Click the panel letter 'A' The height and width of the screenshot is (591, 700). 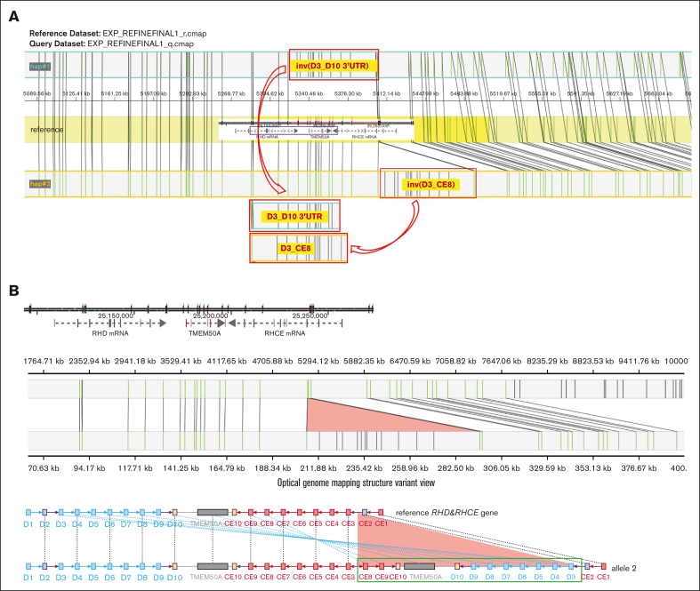[14, 17]
